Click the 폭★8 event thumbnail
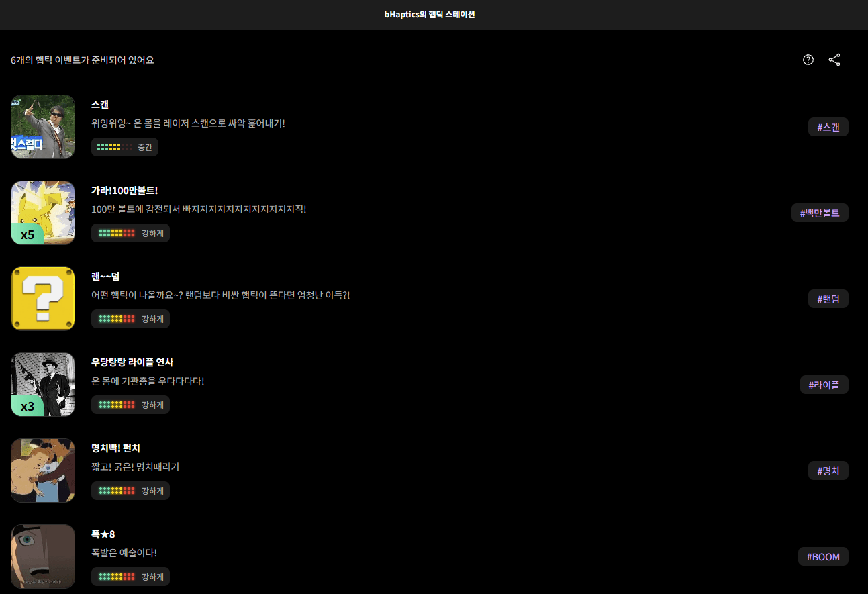Viewport: 868px width, 594px height. tap(42, 556)
